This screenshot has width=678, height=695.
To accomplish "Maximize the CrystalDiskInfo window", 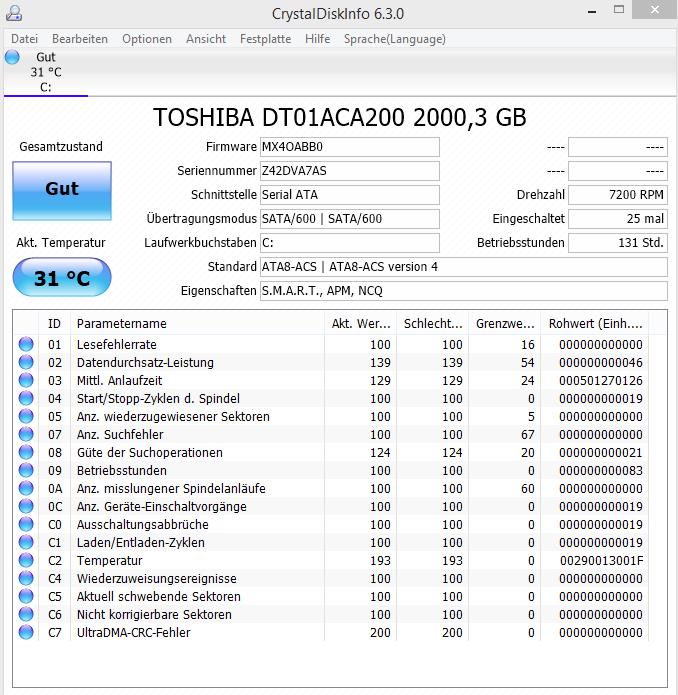I will click(x=619, y=10).
